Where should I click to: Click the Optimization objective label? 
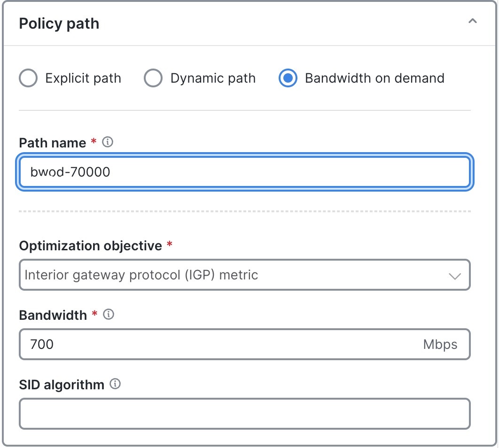coord(92,245)
